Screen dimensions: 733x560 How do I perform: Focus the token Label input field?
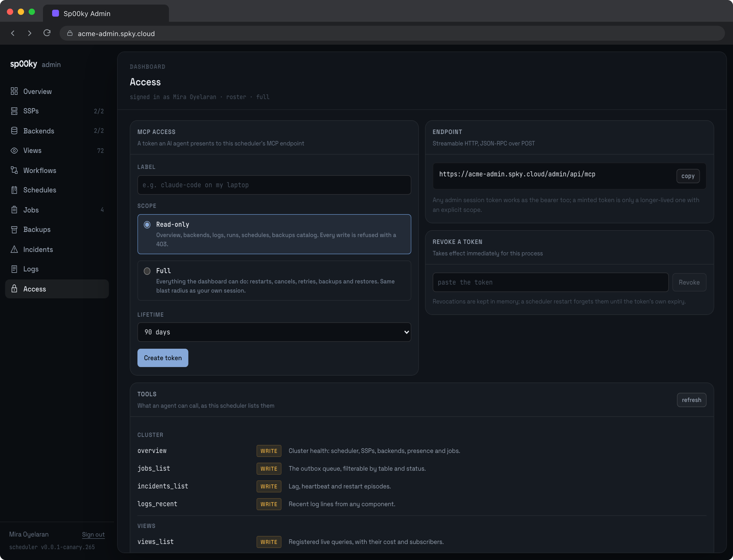click(274, 185)
